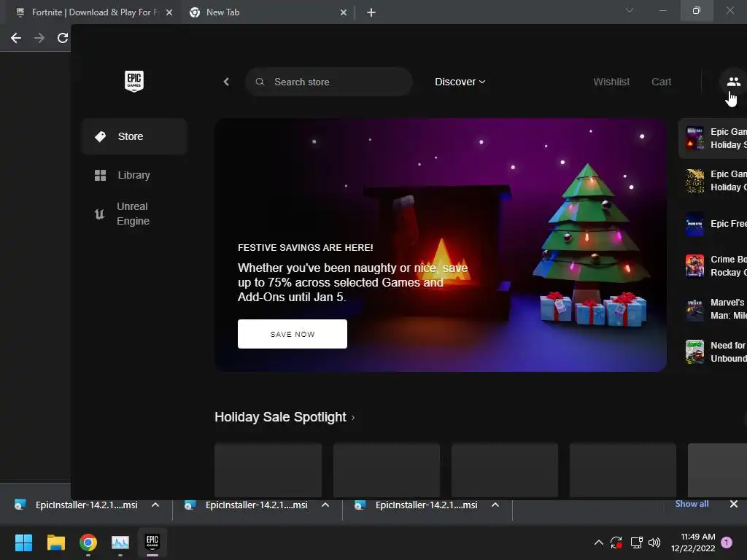Click Show all downloads
Screen dimensions: 747x560
(x=692, y=504)
